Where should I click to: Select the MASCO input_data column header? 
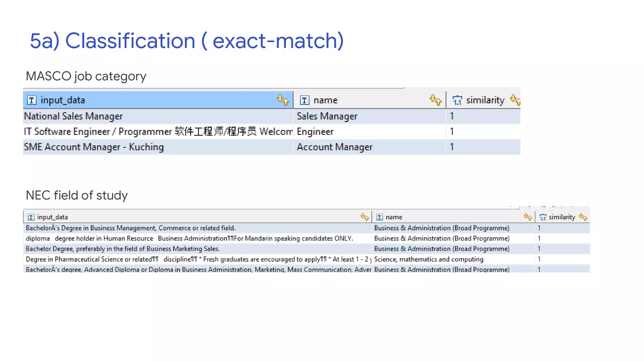pyautogui.click(x=158, y=100)
